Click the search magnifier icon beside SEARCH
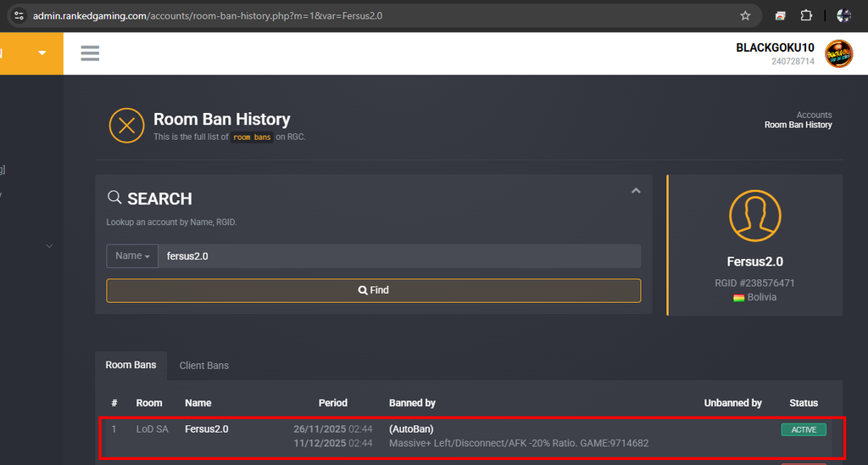 click(114, 198)
